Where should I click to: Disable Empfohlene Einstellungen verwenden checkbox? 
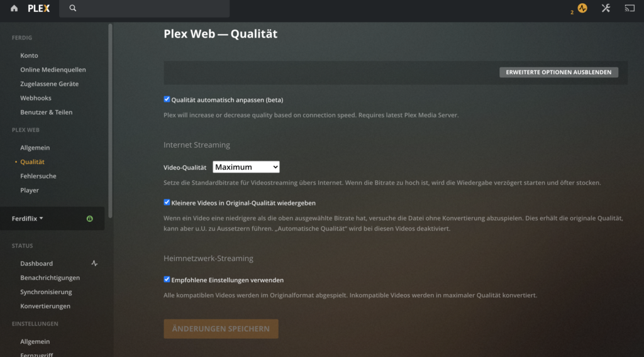pyautogui.click(x=167, y=280)
